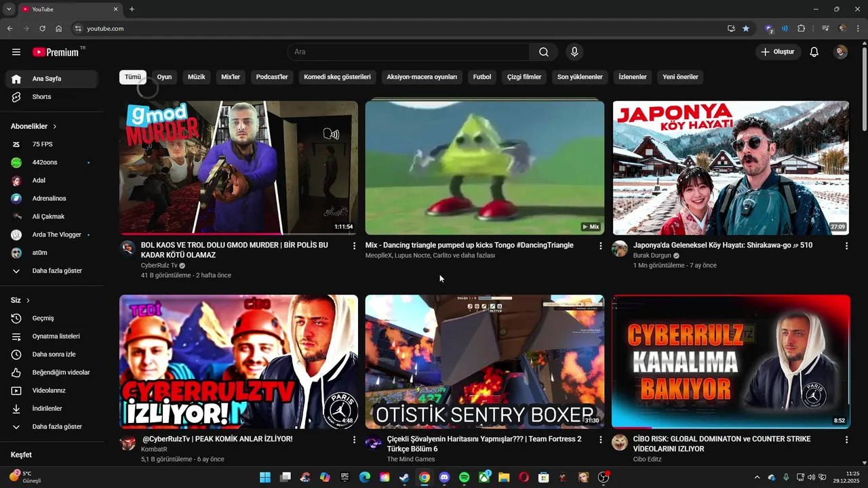This screenshot has width=868, height=488.
Task: Reload the page in Chrome
Action: coord(42,28)
